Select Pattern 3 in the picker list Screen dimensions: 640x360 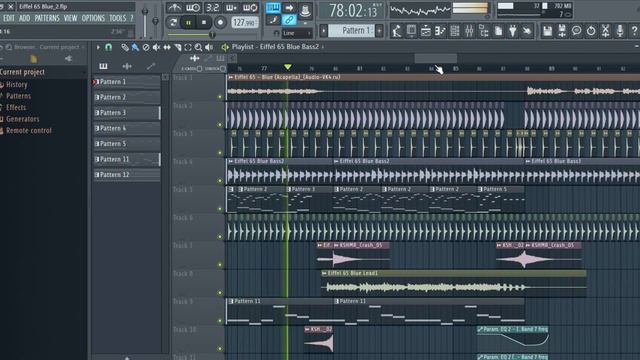point(127,113)
